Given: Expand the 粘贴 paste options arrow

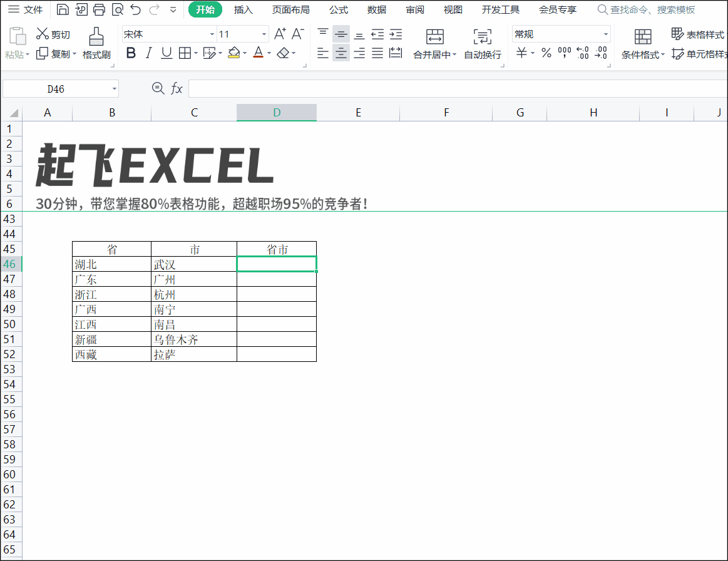Looking at the screenshot, I should 28,54.
